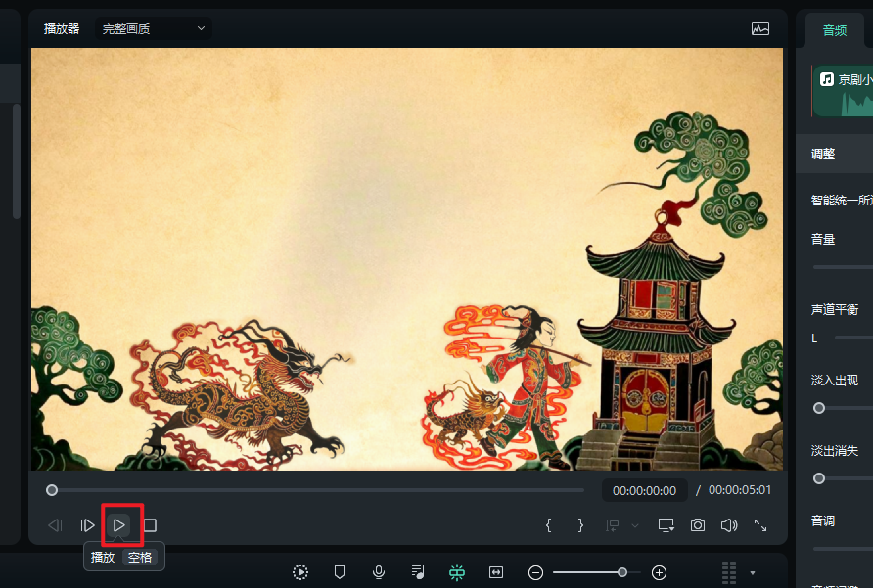
Task: Open the track-layout dropdown arrow at bottom right
Action: 752,573
